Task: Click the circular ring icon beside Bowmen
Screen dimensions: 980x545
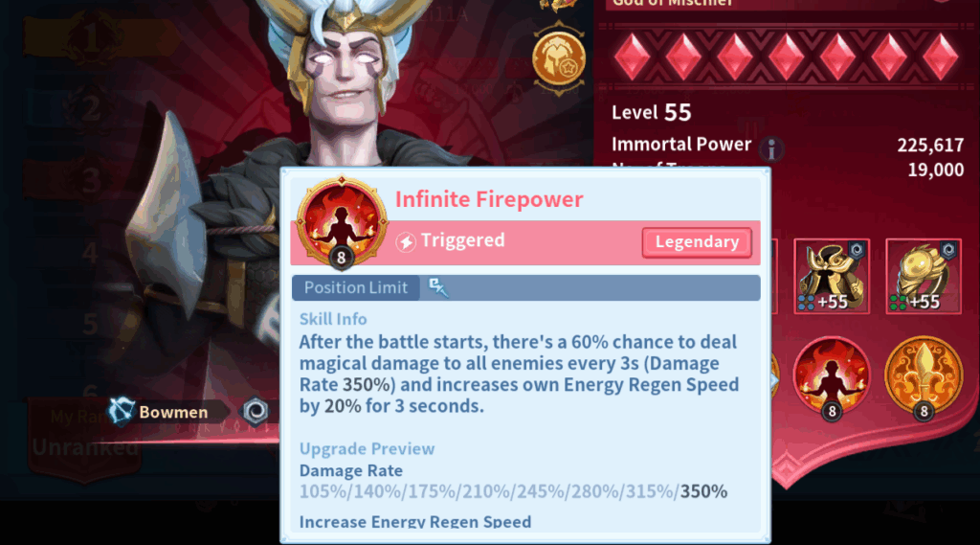Action: [255, 411]
